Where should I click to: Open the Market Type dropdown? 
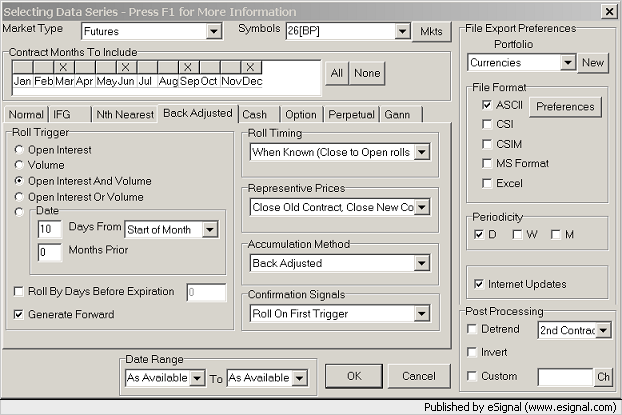213,32
